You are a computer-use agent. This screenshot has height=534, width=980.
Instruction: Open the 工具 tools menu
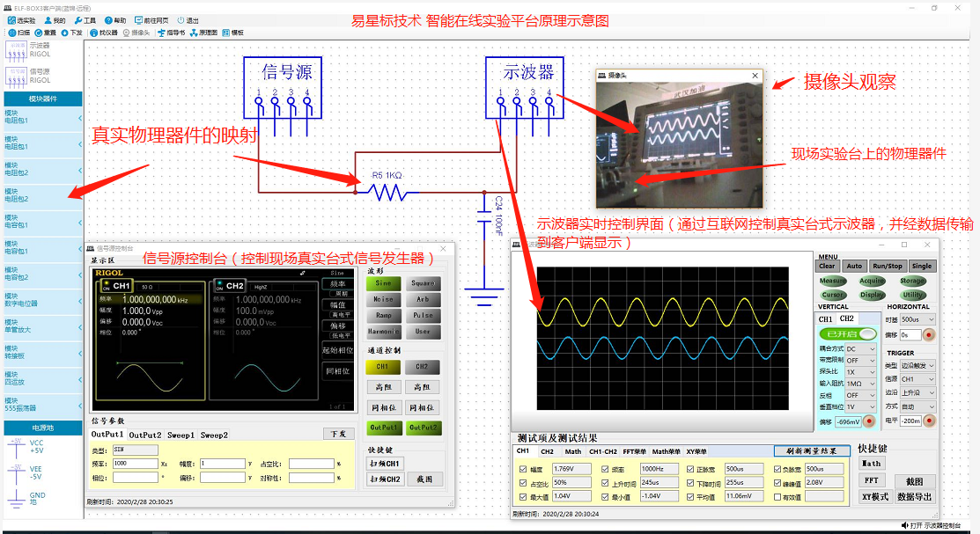coord(85,20)
